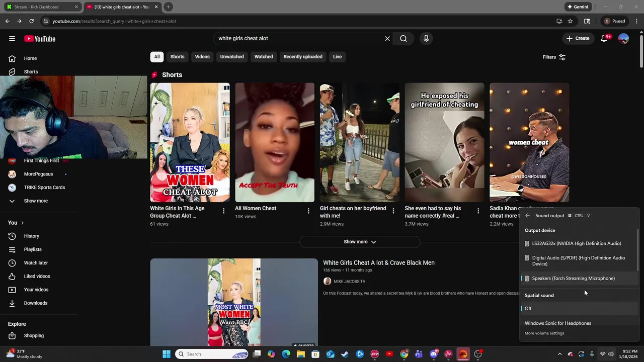
Task: Open Gemini in Chrome
Action: pos(578,7)
